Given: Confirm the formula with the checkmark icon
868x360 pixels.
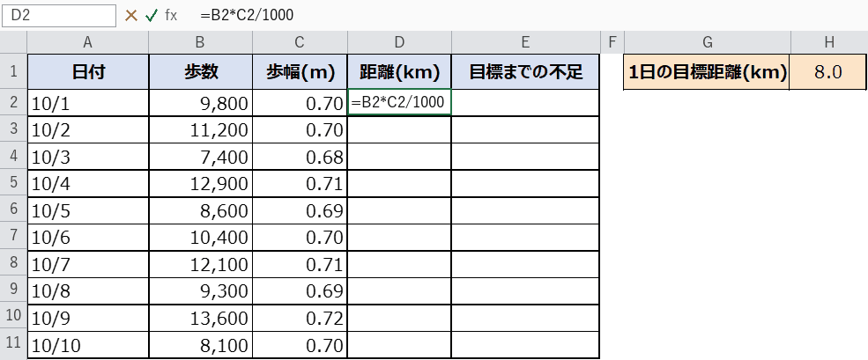Looking at the screenshot, I should coord(151,16).
